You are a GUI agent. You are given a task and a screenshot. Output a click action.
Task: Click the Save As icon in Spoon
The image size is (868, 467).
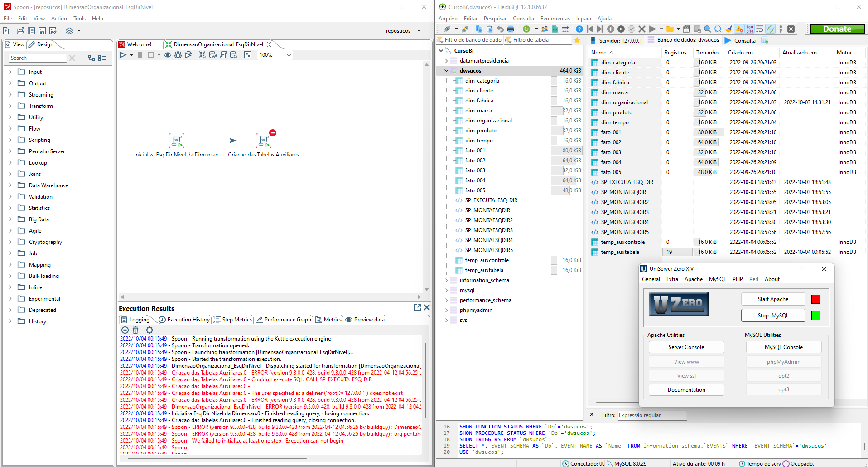[53, 31]
